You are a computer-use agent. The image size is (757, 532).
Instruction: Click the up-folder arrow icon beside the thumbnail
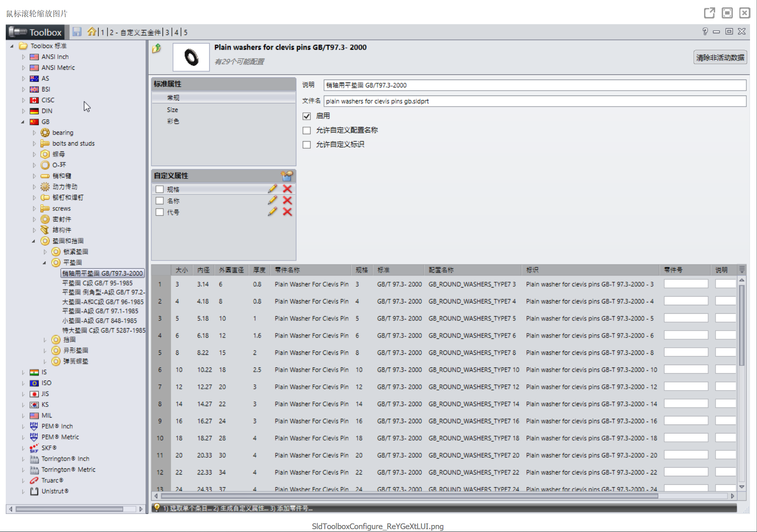coord(157,49)
